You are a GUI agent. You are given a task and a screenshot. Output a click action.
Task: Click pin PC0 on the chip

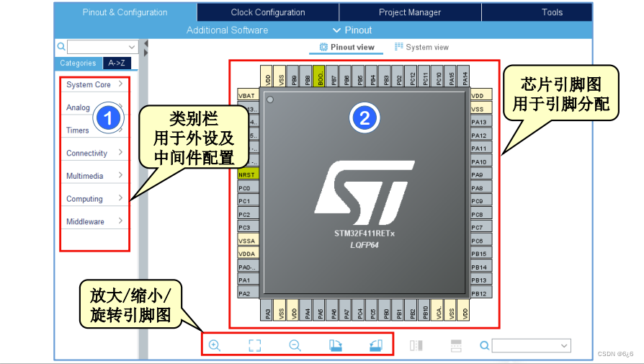coord(248,187)
